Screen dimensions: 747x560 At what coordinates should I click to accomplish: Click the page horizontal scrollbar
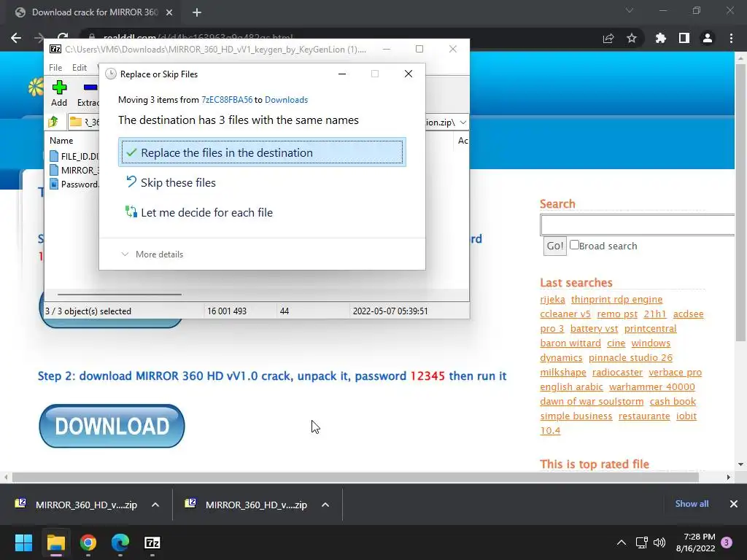[x=355, y=477]
